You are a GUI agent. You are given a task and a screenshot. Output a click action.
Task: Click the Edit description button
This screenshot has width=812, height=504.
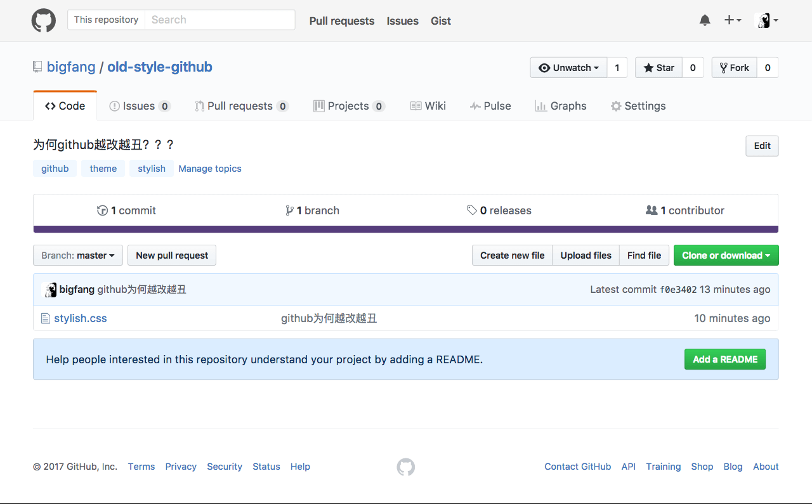click(762, 146)
